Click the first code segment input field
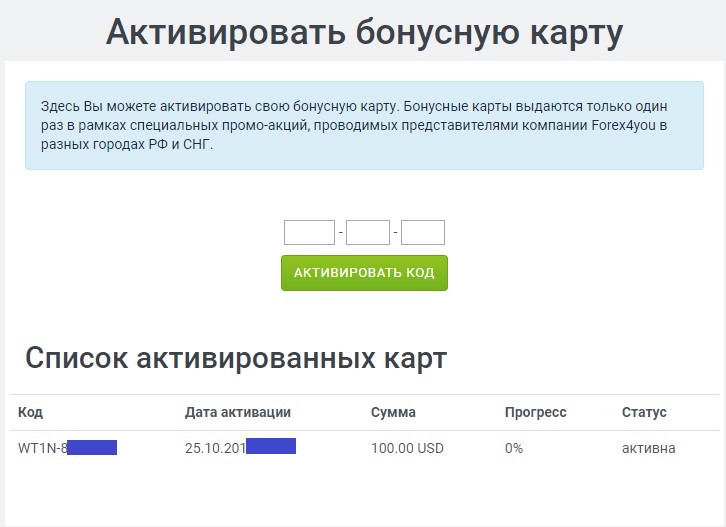 pos(309,233)
